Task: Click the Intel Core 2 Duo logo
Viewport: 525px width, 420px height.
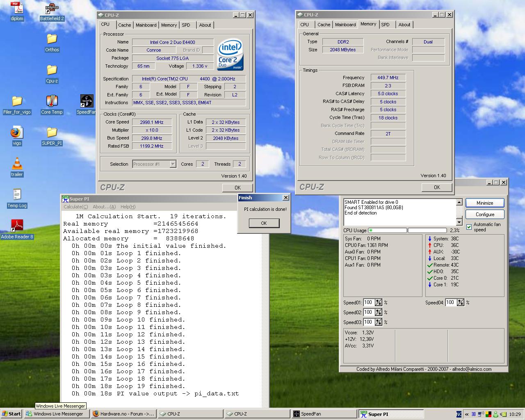Action: (x=230, y=54)
